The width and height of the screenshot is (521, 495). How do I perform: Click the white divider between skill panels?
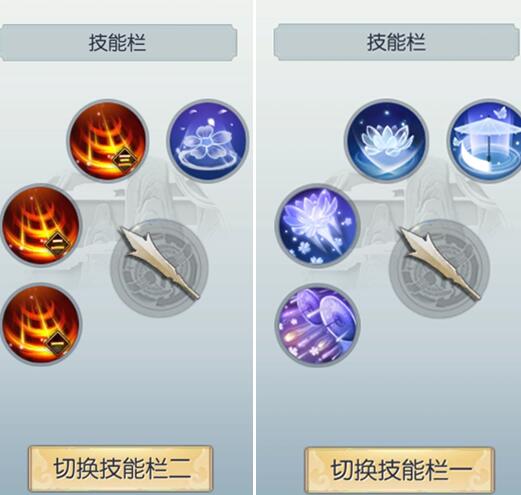pos(254,247)
